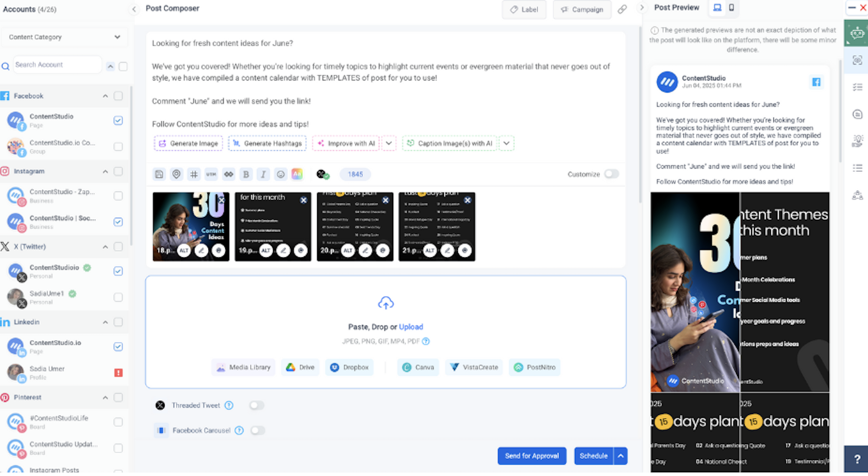Click the Campaign button

point(582,9)
